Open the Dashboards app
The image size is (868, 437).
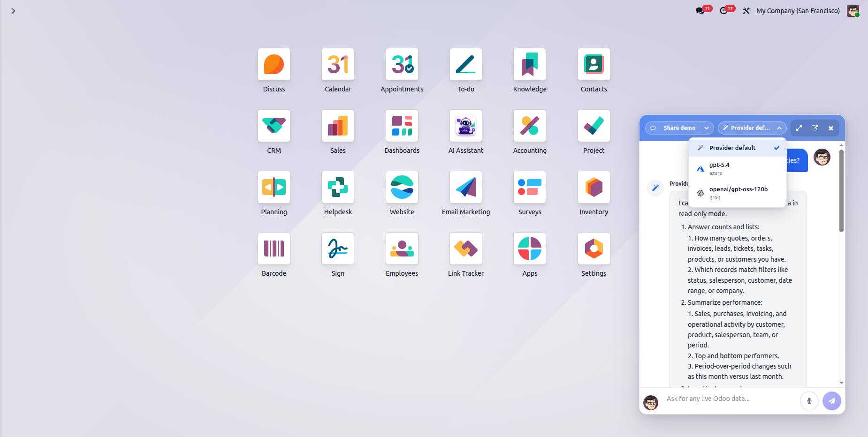coord(402,126)
